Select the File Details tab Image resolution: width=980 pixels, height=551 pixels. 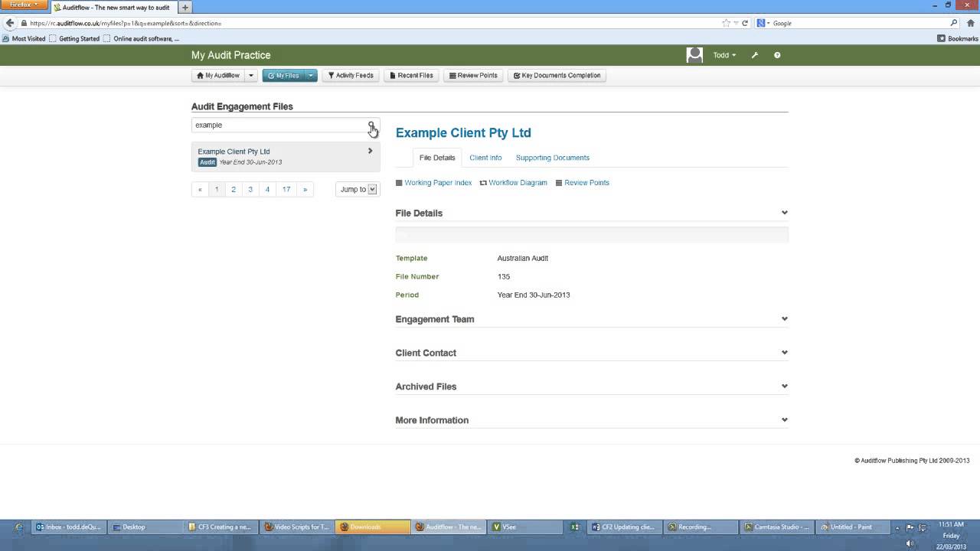437,158
